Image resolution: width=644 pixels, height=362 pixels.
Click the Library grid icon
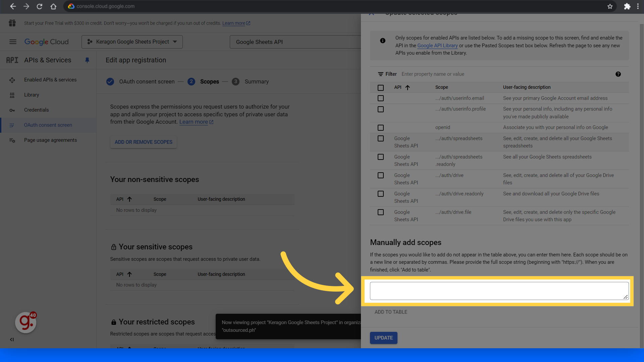[12, 95]
